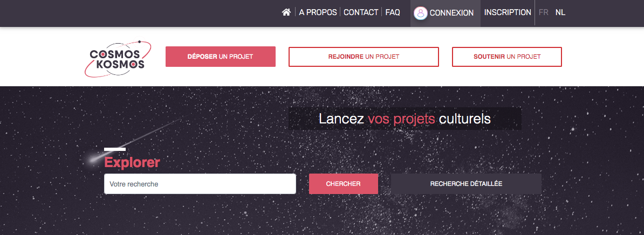Click the Lancez vos projets culturels banner
The height and width of the screenshot is (235, 644).
pos(405,119)
